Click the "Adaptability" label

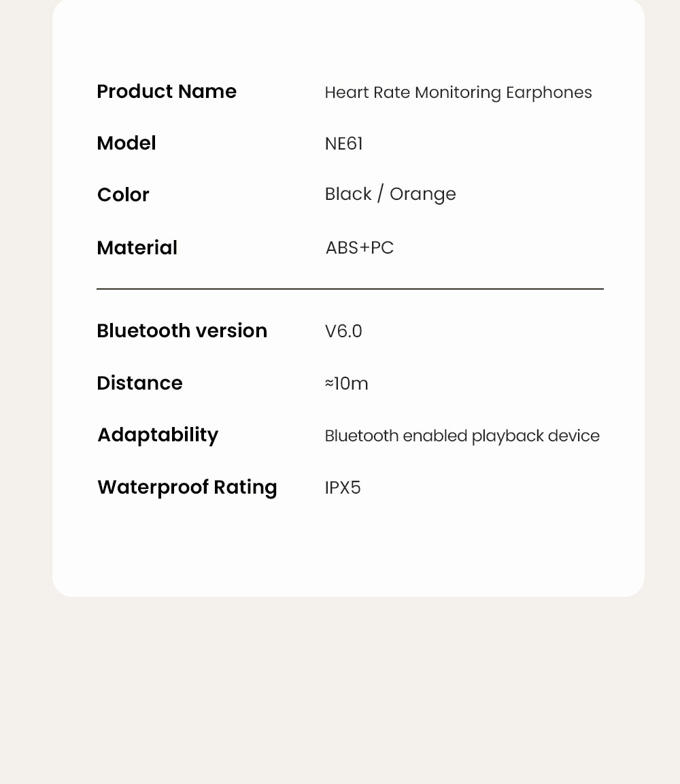click(x=158, y=435)
